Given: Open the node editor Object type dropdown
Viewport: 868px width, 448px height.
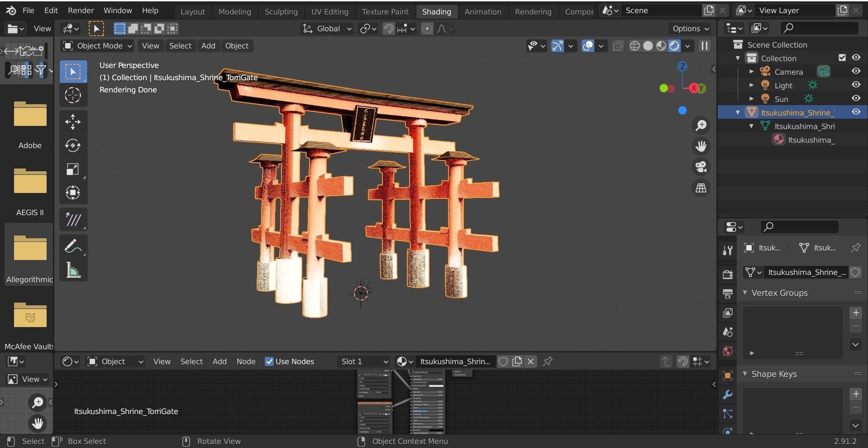Looking at the screenshot, I should tap(115, 361).
